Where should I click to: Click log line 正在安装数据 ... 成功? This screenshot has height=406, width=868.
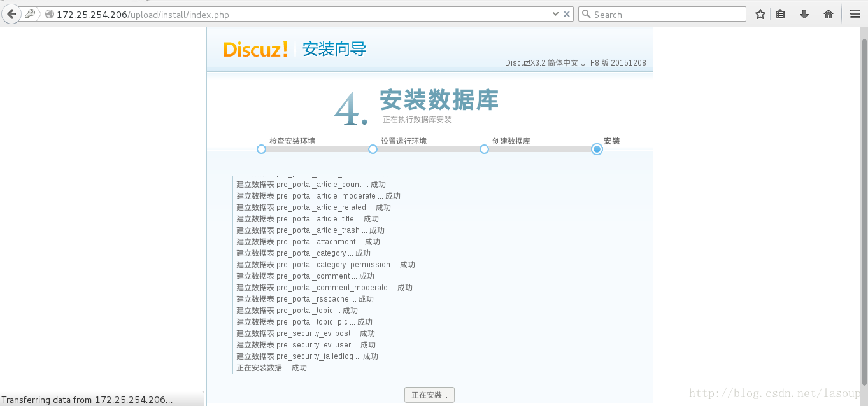[x=271, y=368]
